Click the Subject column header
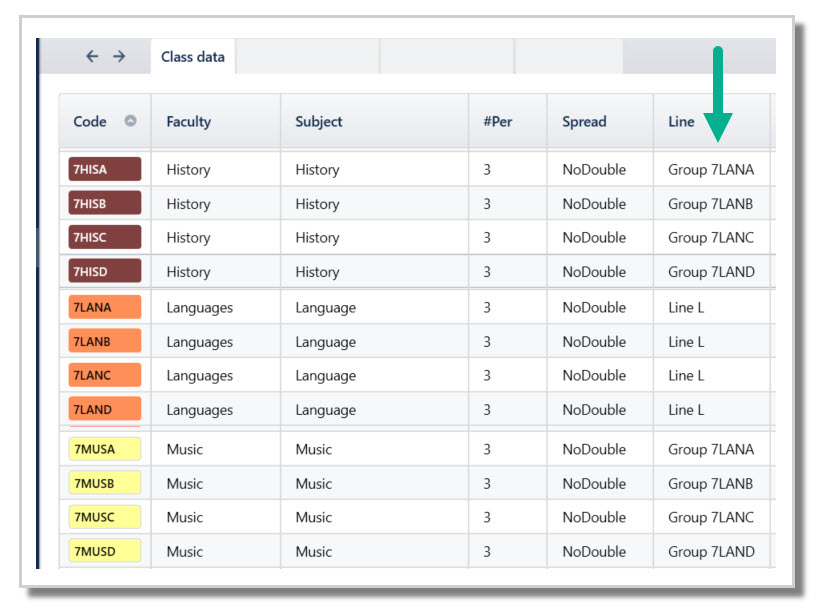Screen dimensions: 820x612 coord(319,122)
